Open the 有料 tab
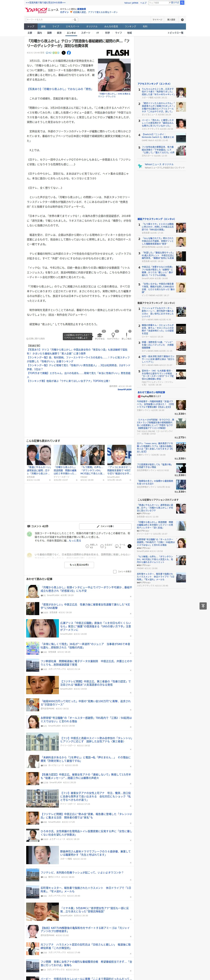The image size is (210, 980). click(x=145, y=26)
